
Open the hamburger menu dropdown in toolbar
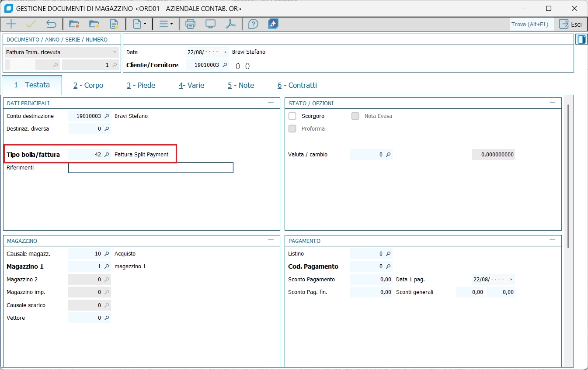point(166,24)
